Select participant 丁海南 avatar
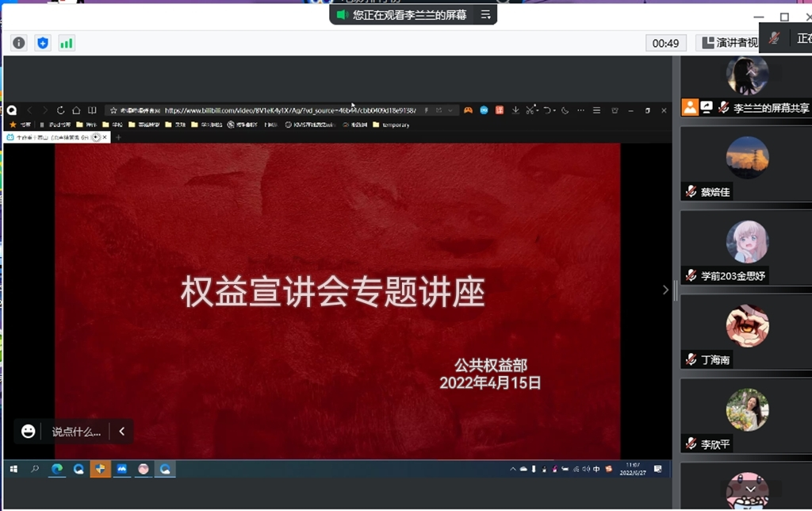 pos(747,325)
